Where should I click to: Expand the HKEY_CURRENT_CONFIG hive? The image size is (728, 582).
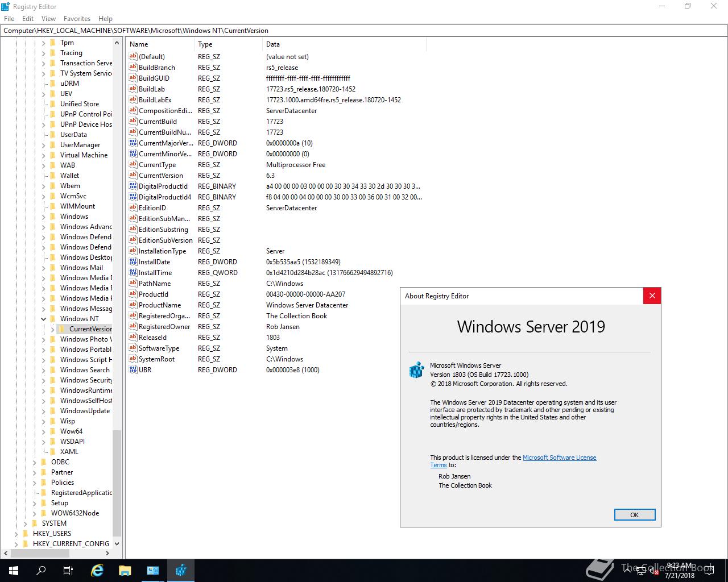16,544
